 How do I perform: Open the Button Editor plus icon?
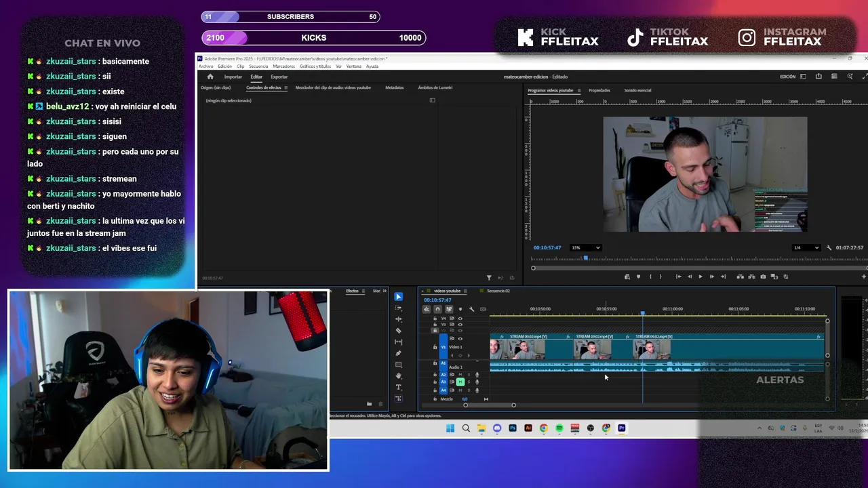tap(864, 277)
